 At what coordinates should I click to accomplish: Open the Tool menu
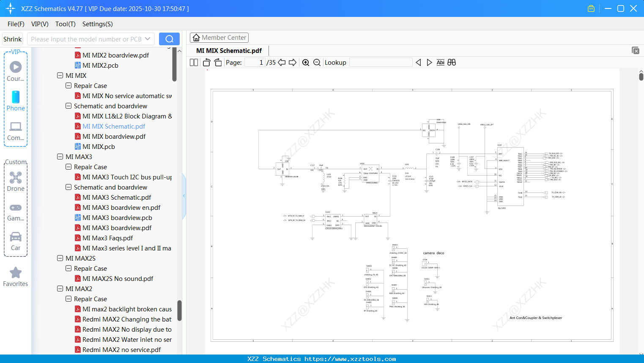pyautogui.click(x=65, y=24)
